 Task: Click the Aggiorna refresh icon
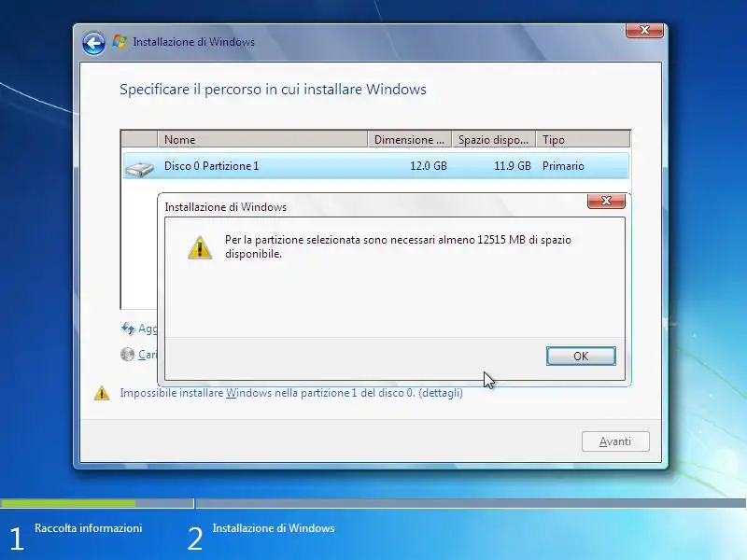click(x=128, y=329)
